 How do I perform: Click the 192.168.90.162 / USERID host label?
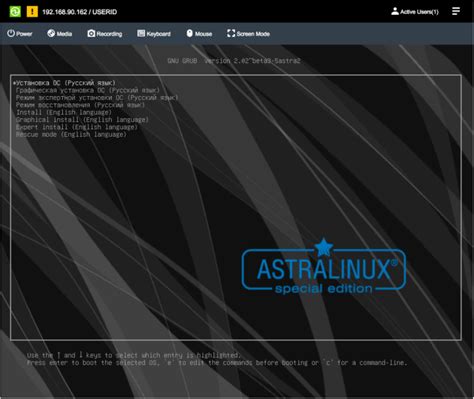[80, 12]
